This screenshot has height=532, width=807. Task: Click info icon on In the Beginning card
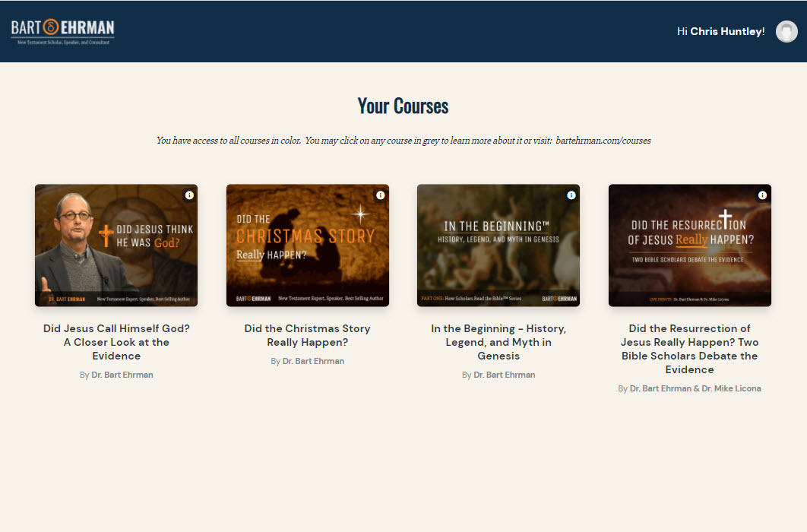click(x=571, y=195)
